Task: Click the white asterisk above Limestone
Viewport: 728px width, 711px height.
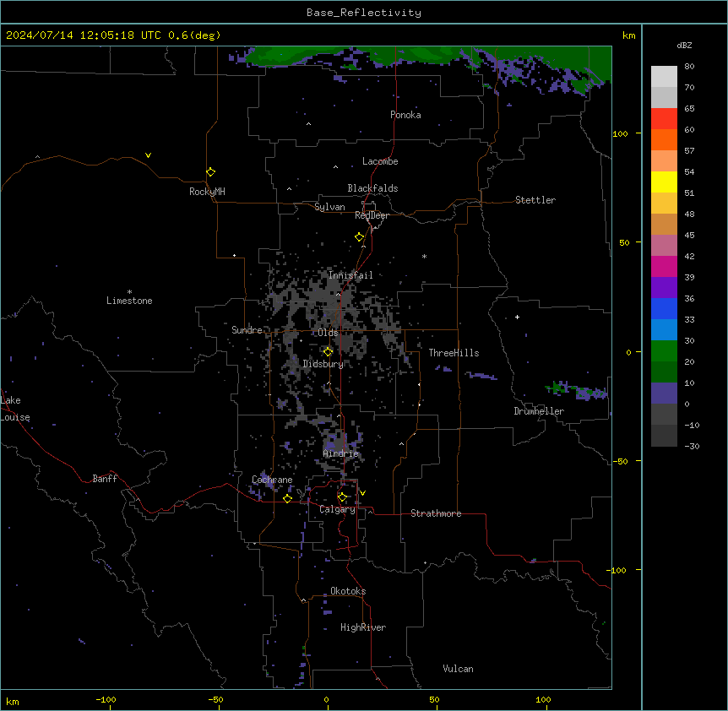Action: (129, 292)
